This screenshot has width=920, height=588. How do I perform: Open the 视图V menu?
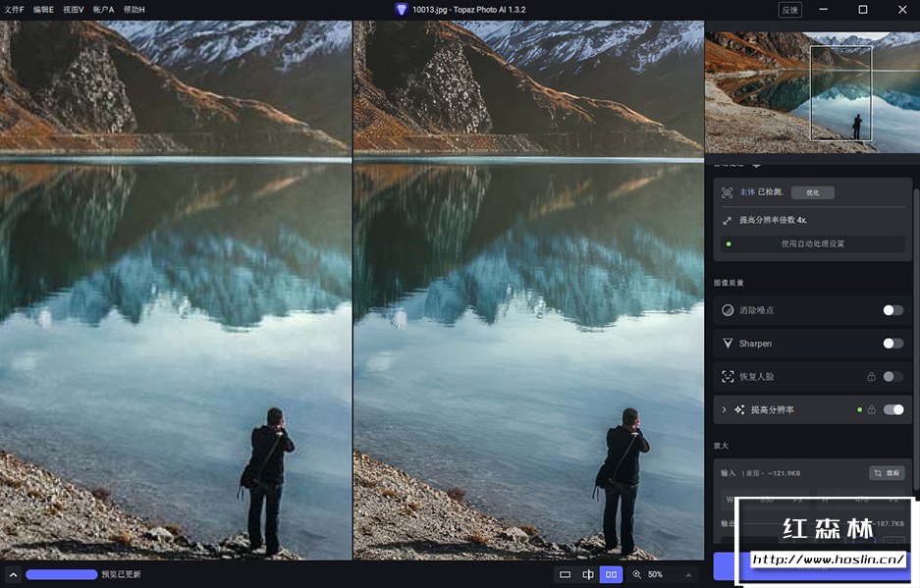(x=74, y=10)
